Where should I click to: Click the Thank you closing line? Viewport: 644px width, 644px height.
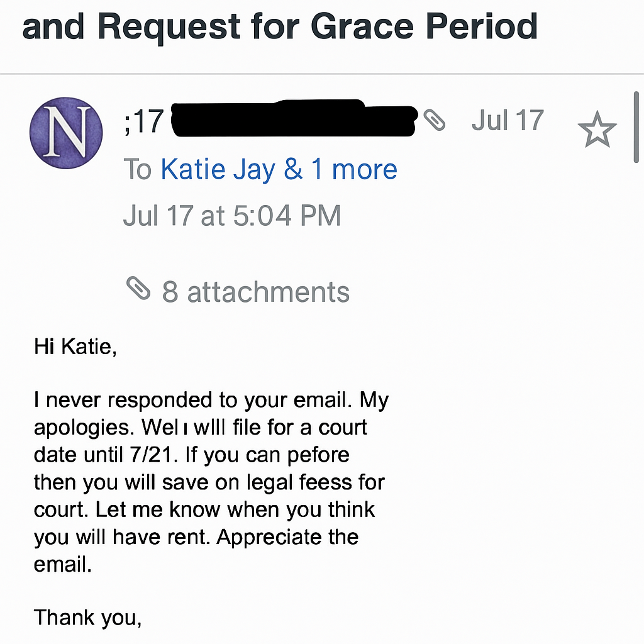[x=88, y=617]
